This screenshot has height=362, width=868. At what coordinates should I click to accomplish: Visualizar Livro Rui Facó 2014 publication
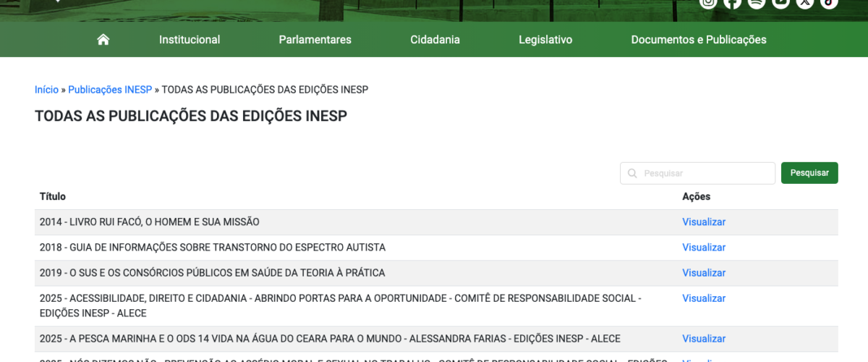(704, 222)
